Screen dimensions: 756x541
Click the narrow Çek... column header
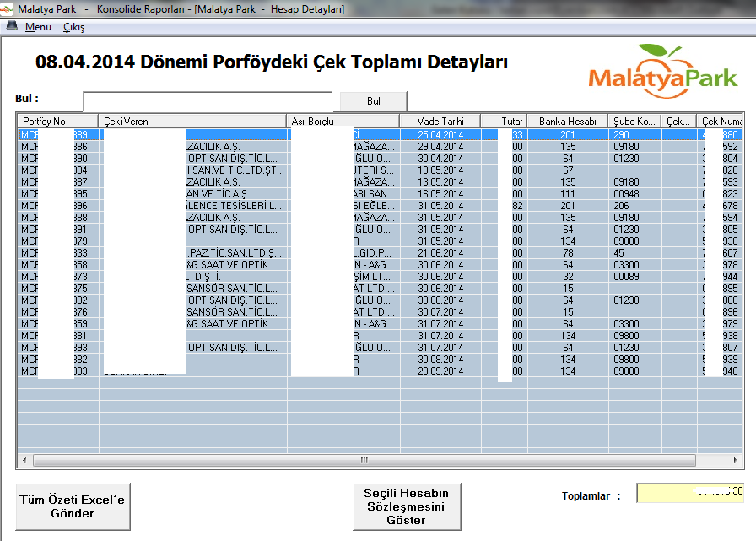pos(679,121)
